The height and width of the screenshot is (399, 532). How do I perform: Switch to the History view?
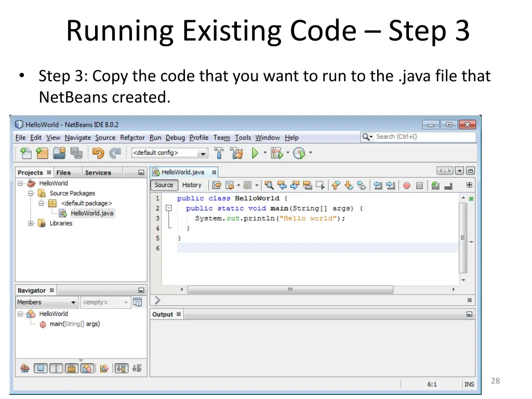(x=192, y=185)
